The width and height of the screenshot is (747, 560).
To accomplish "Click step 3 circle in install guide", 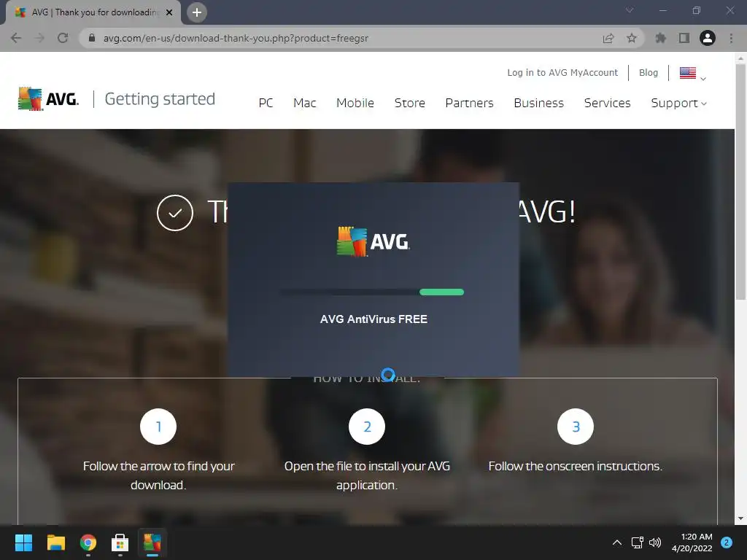I will coord(576,426).
